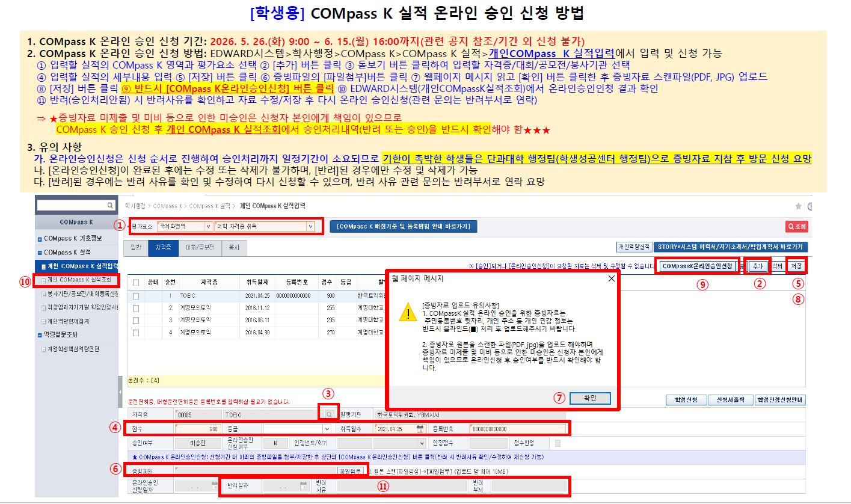Open the calendar icon for 온라인승인 신청일자
Viewport: 851px width, 504px height.
[x=215, y=485]
